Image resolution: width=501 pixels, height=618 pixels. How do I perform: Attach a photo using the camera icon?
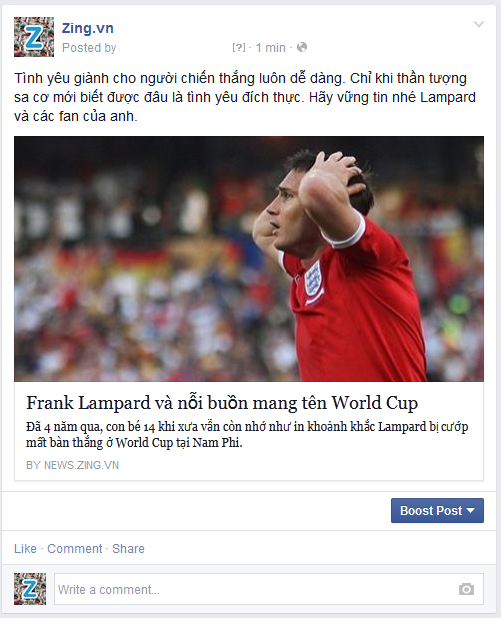pyautogui.click(x=466, y=589)
